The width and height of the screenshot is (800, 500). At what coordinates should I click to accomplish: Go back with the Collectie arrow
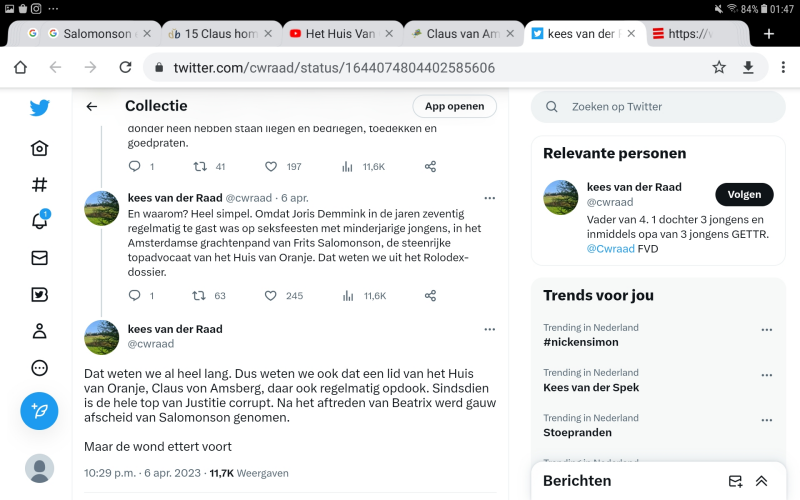click(x=92, y=106)
